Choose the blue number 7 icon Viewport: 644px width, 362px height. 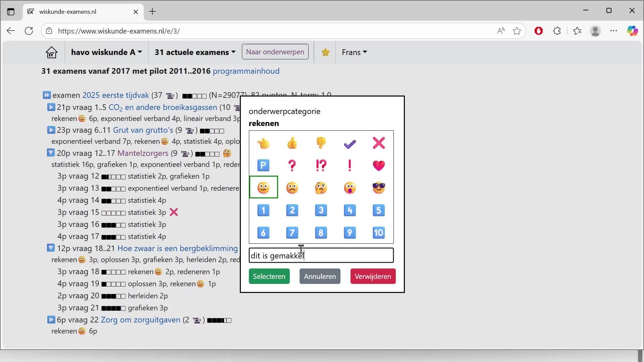pos(292,233)
